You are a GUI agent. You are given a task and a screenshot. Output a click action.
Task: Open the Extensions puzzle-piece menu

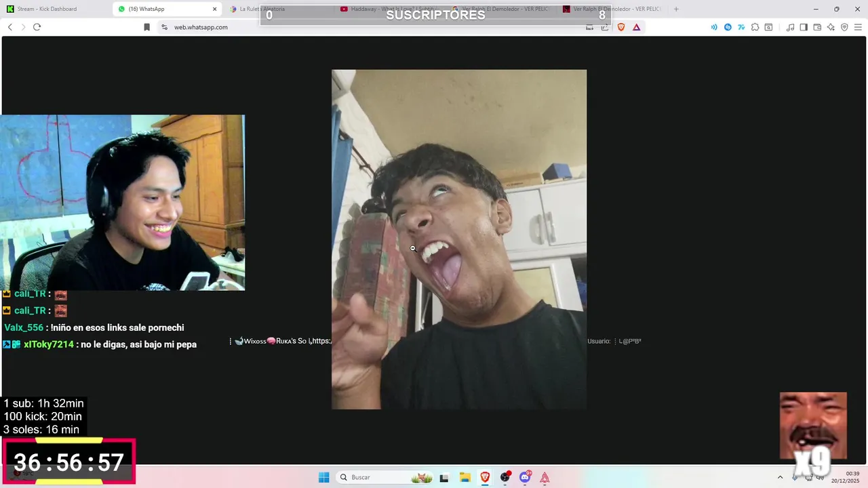755,27
